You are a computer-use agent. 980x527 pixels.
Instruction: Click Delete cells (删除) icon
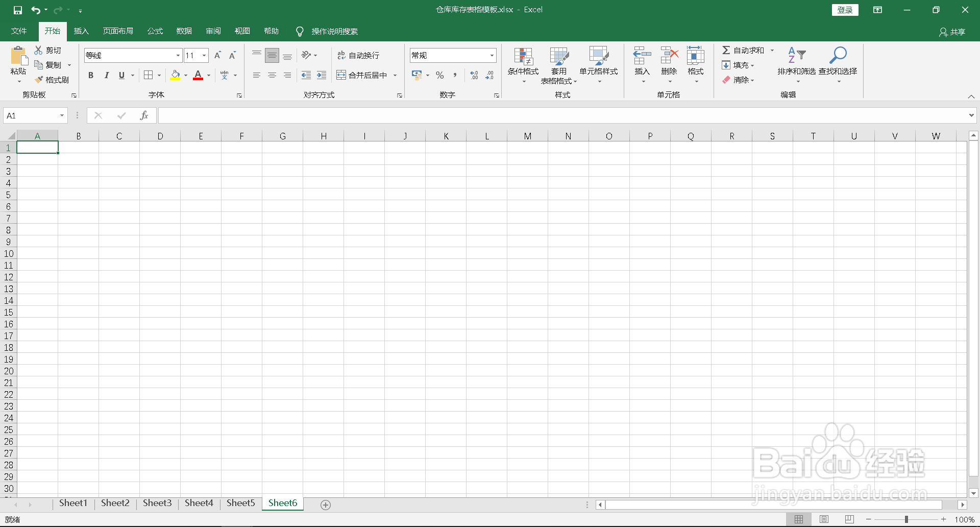[x=669, y=56]
